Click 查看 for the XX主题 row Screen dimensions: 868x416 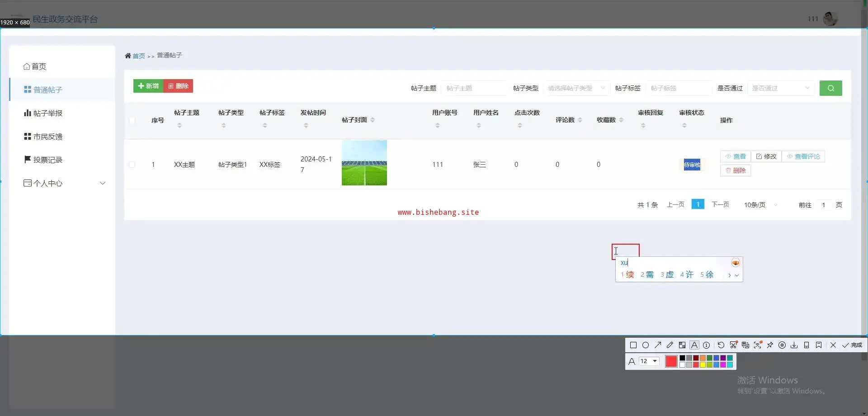point(736,156)
